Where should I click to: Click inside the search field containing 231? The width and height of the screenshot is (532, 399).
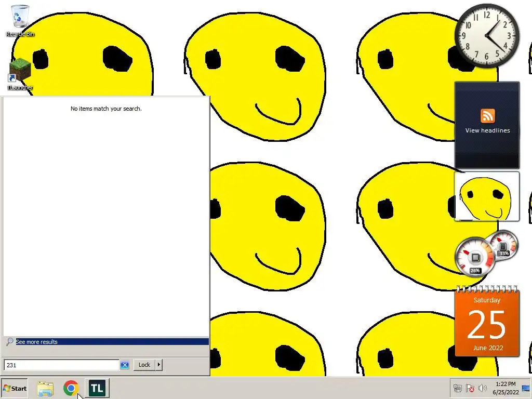[x=61, y=365]
